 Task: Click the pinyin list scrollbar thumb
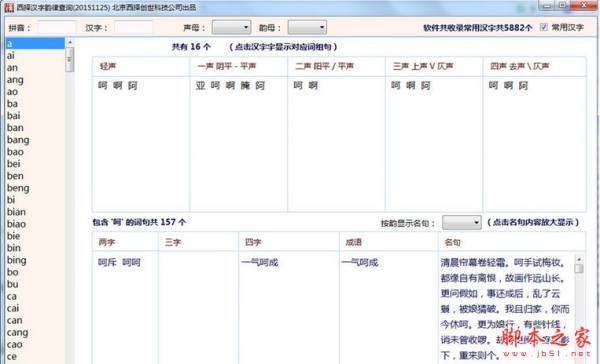coord(70,59)
